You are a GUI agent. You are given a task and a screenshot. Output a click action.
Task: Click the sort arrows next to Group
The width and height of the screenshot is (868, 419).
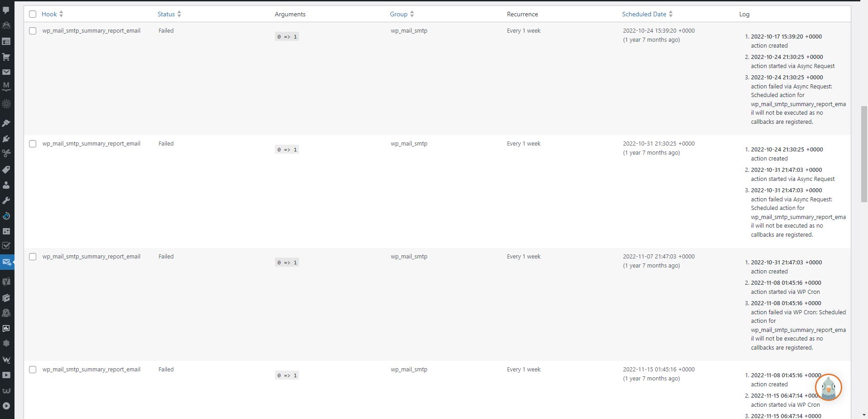coord(412,14)
